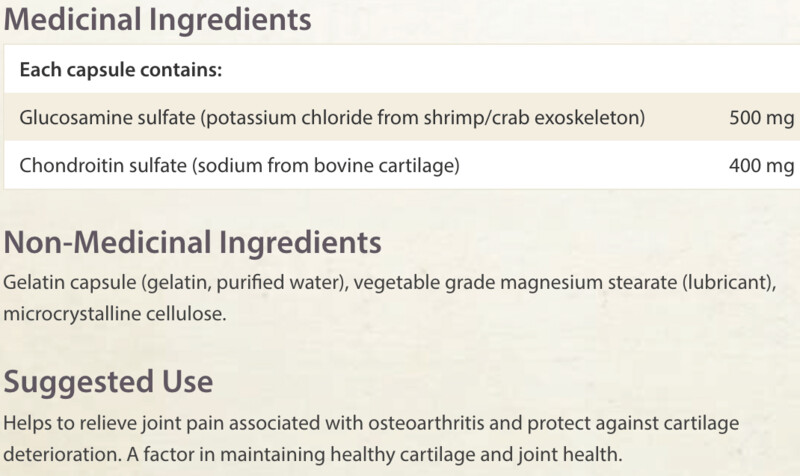Viewport: 800px width, 476px height.
Task: Click the purified water text
Action: tap(281, 283)
